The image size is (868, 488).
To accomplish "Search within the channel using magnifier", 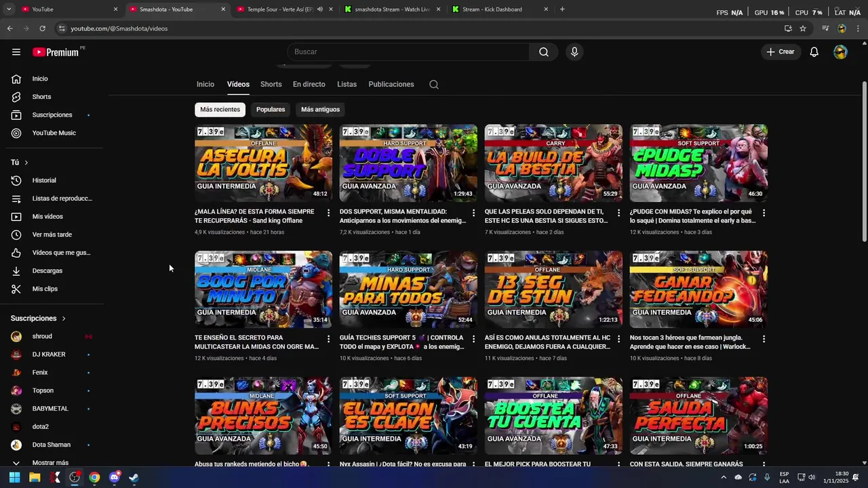I will click(434, 85).
